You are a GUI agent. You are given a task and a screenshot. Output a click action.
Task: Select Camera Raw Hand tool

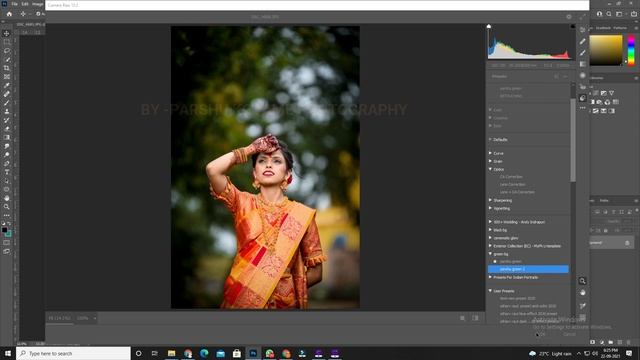point(582,293)
